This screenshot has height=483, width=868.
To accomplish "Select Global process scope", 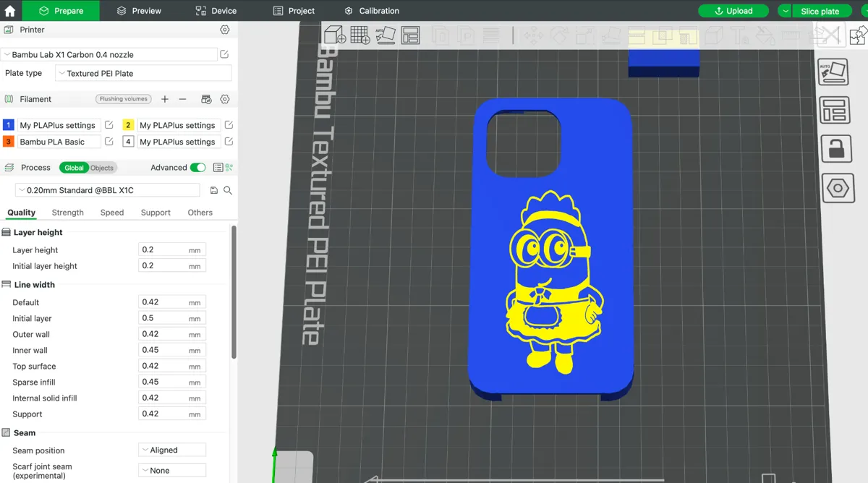I will tap(74, 168).
